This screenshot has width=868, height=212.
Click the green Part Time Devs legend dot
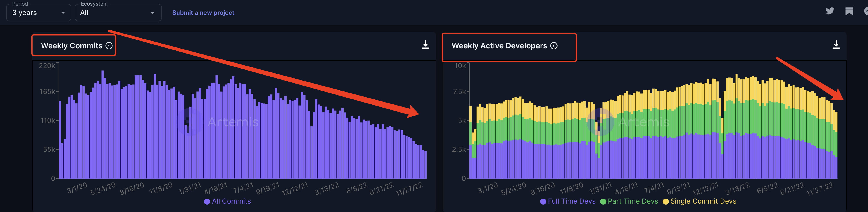pos(603,202)
